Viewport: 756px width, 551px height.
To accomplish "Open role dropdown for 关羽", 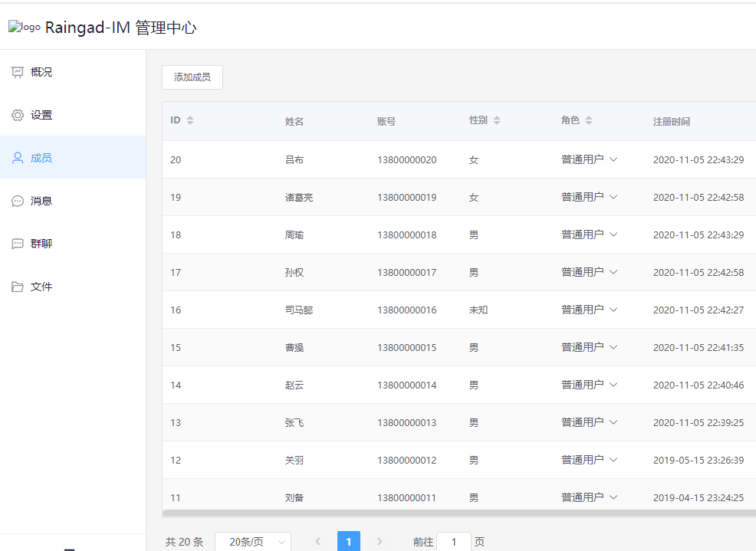I will tap(589, 461).
